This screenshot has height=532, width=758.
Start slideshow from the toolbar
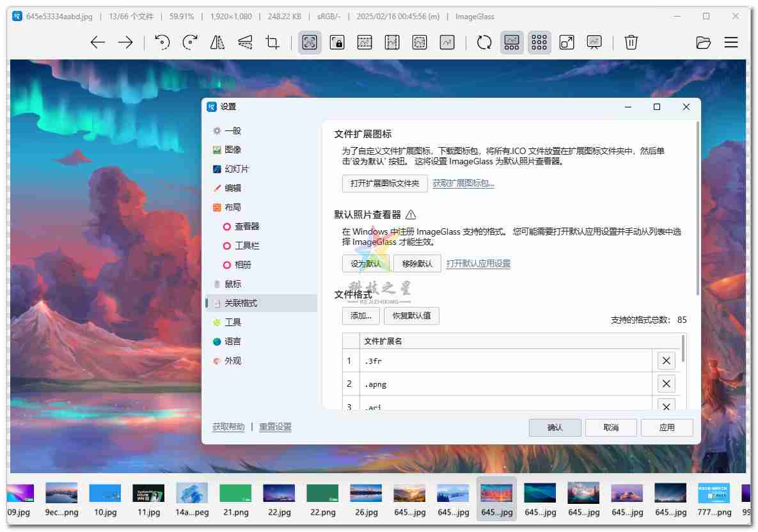(594, 43)
